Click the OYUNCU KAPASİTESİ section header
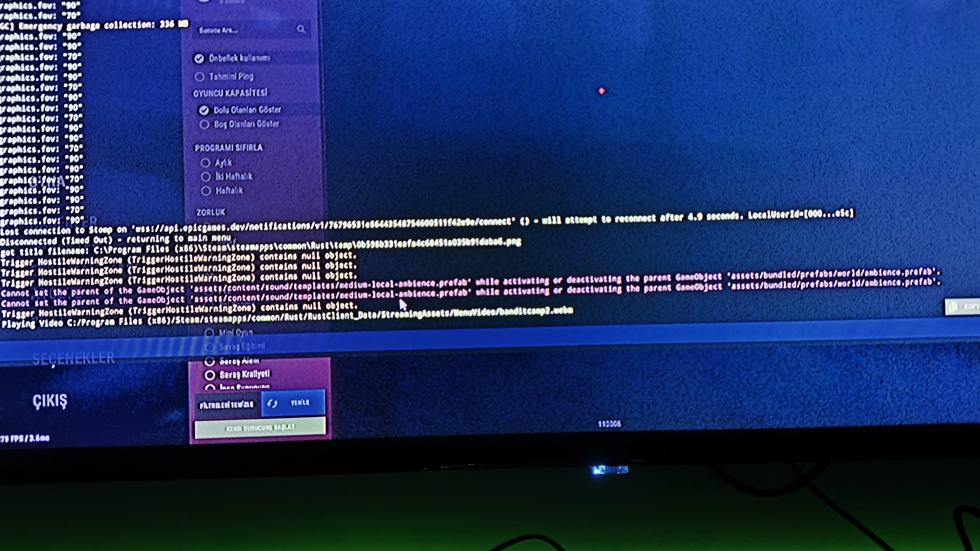Viewport: 980px width, 551px height. tap(230, 93)
